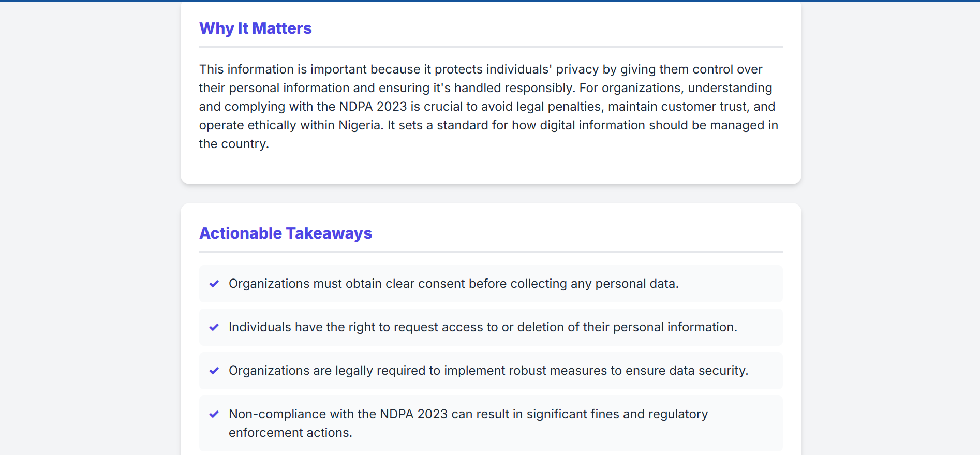Select the 'Individuals have the right to request' item
980x455 pixels.
pos(491,327)
